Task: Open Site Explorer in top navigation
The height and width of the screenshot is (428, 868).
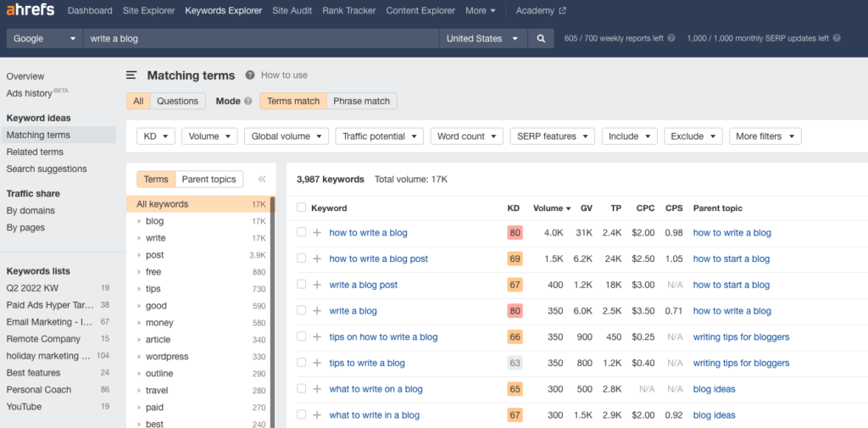Action: (149, 10)
